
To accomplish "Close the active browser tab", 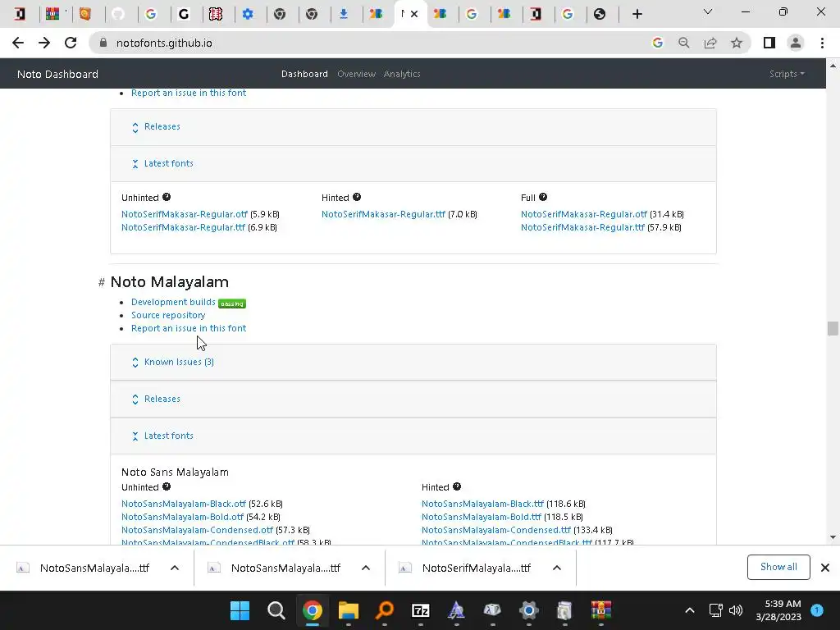I will coord(414,14).
